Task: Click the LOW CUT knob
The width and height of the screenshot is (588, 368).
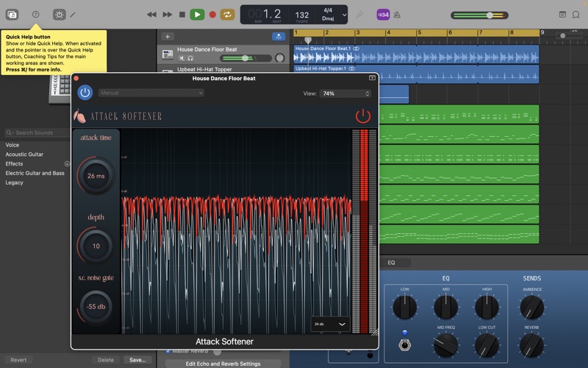Action: pos(487,344)
